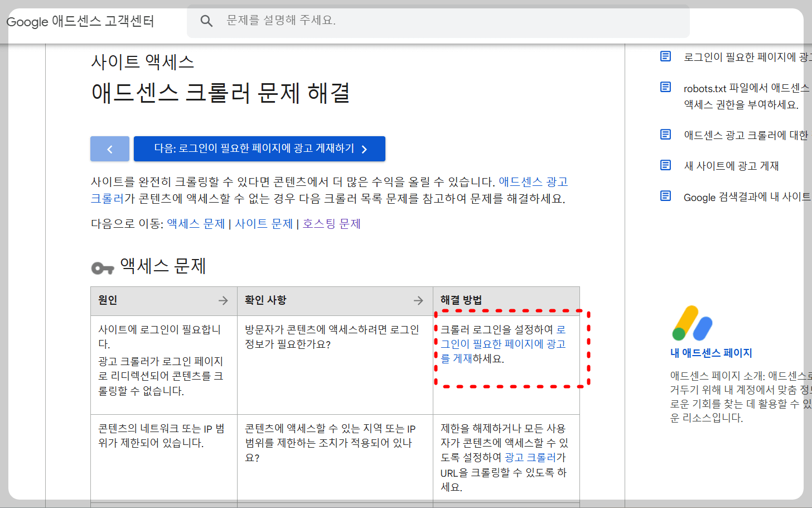Click article icon next to '애드센스 광고 크롤러에 대한' item
The height and width of the screenshot is (508, 812).
(665, 135)
